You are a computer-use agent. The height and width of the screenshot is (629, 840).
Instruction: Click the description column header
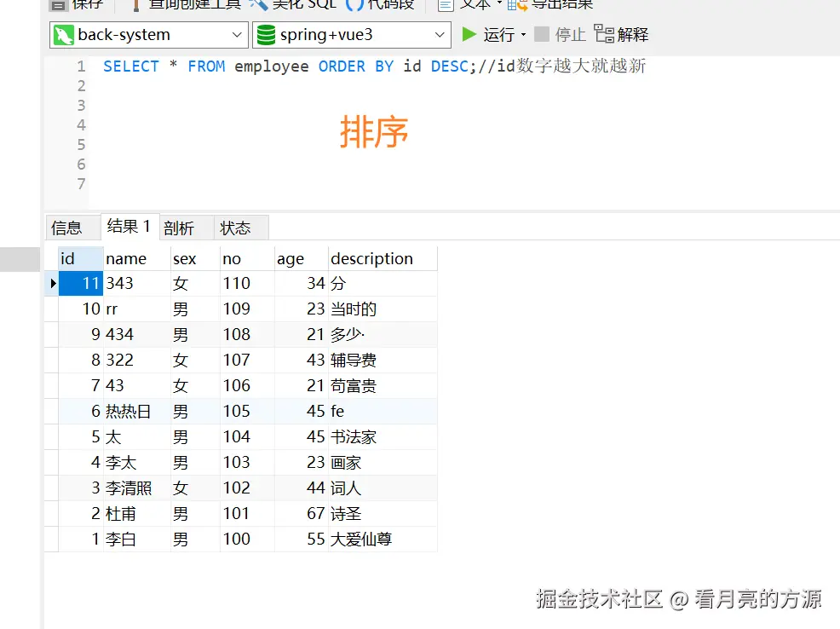[383, 259]
